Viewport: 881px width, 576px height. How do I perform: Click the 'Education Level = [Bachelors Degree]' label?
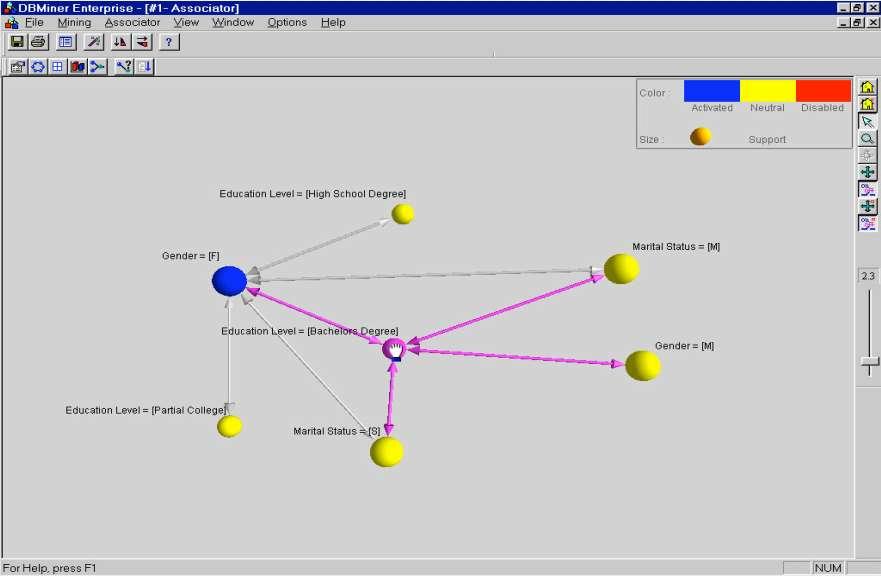[x=310, y=332]
